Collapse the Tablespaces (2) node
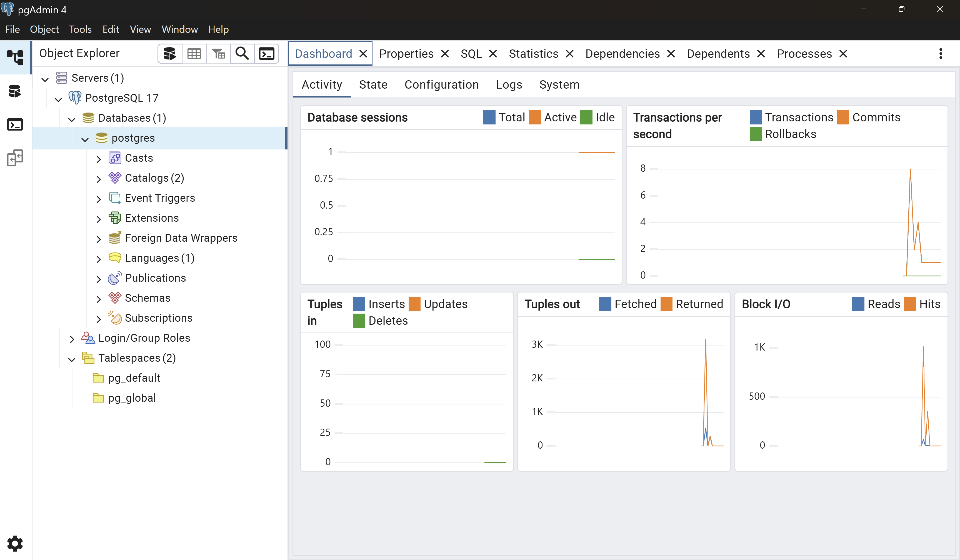 [72, 359]
